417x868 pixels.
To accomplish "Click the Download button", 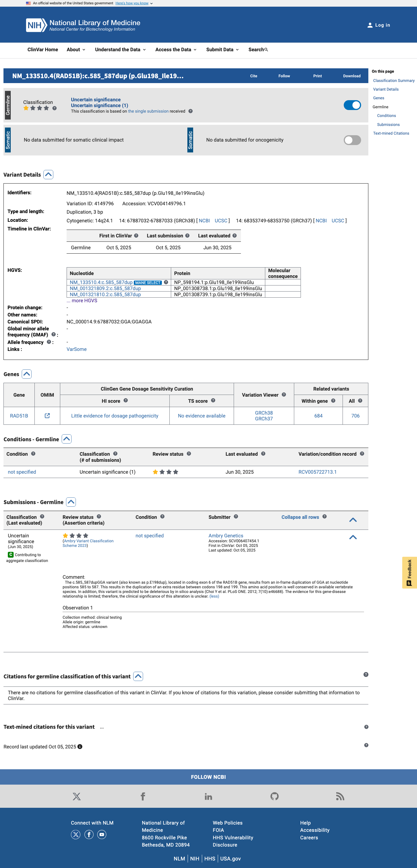I will (x=352, y=76).
